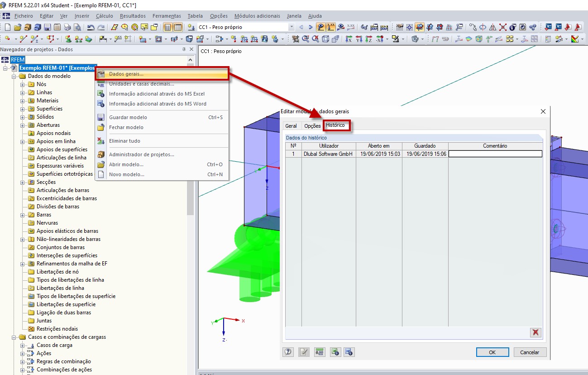The image size is (588, 375).
Task: Select Restrições nodais in the tree
Action: point(57,329)
